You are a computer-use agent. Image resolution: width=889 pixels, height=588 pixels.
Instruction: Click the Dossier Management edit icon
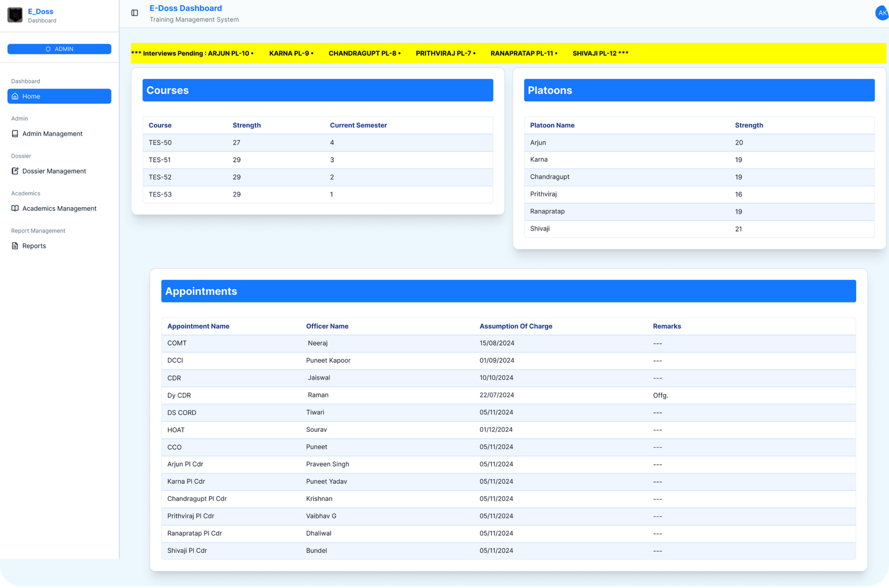click(15, 171)
